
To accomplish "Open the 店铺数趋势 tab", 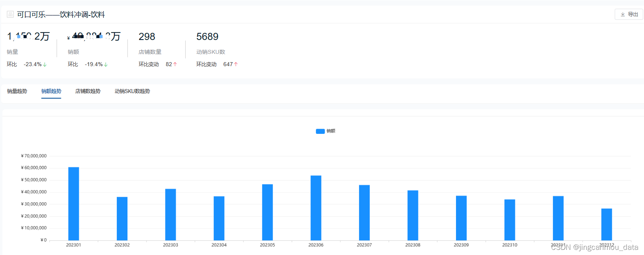I will [x=88, y=91].
